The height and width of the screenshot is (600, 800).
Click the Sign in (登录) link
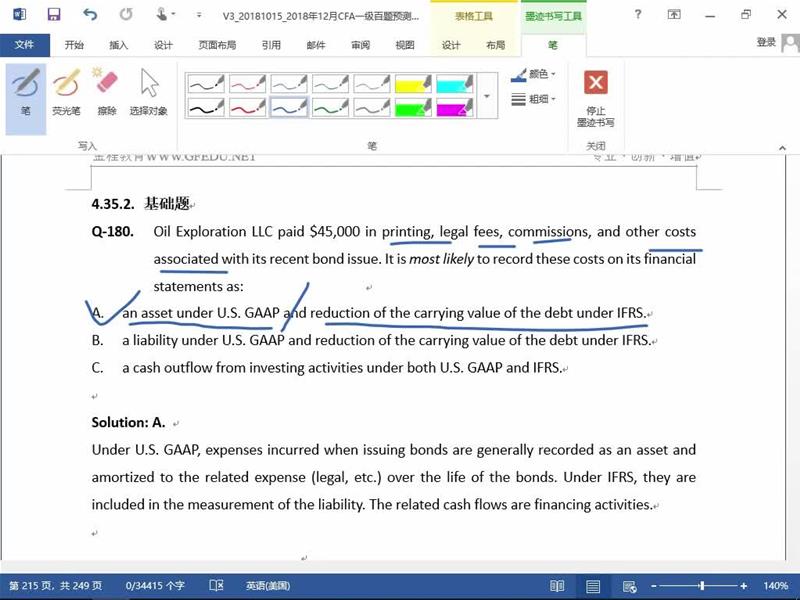click(x=766, y=42)
